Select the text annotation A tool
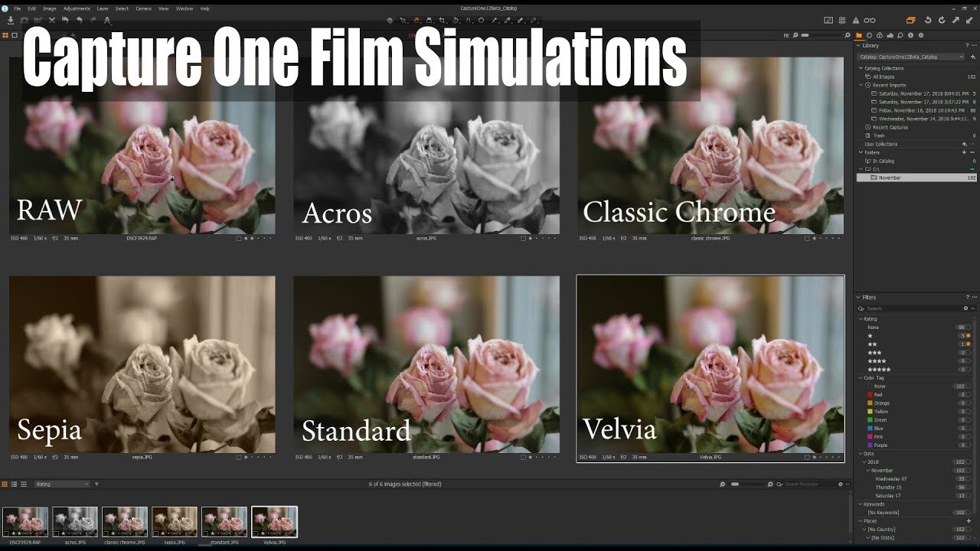980x551 pixels. click(x=107, y=20)
